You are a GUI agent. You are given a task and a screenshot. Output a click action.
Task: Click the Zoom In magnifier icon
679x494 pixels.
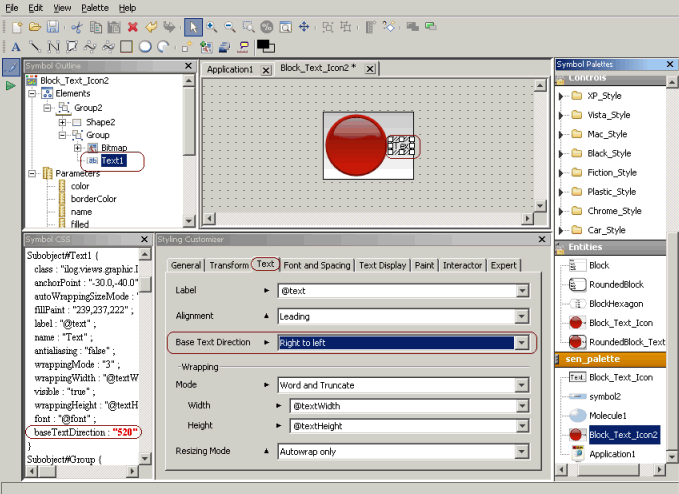coord(212,26)
